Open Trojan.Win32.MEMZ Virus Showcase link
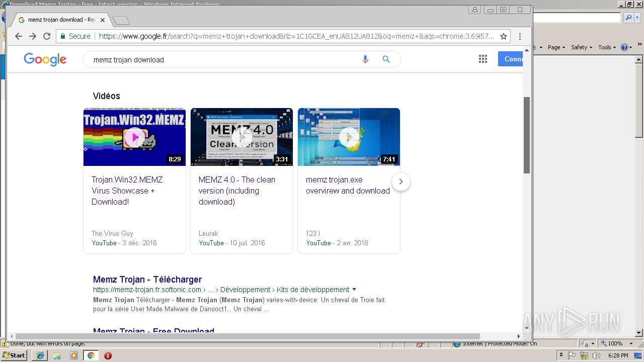 pos(127,191)
